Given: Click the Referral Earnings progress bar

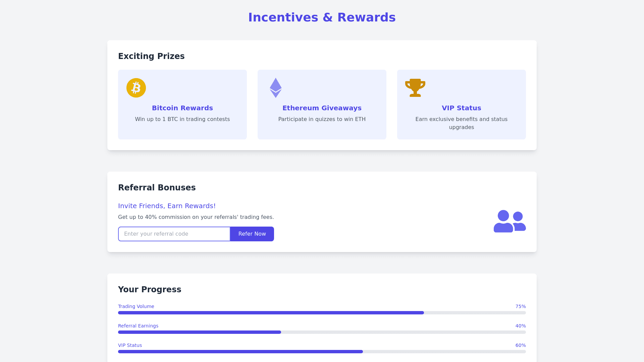Looking at the screenshot, I should coord(322,332).
